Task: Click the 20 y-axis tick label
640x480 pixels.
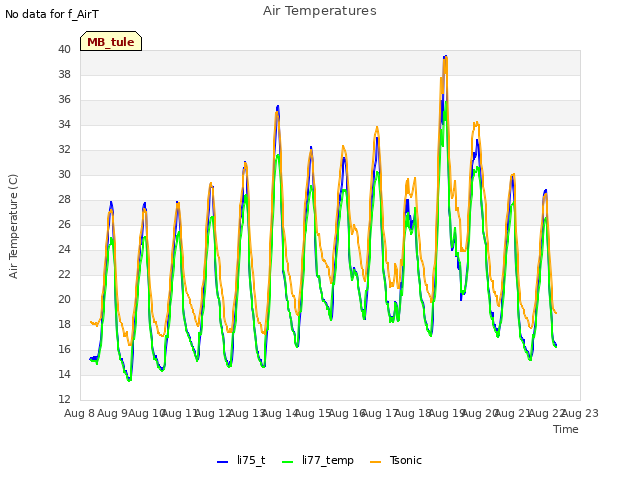Action: (x=64, y=299)
